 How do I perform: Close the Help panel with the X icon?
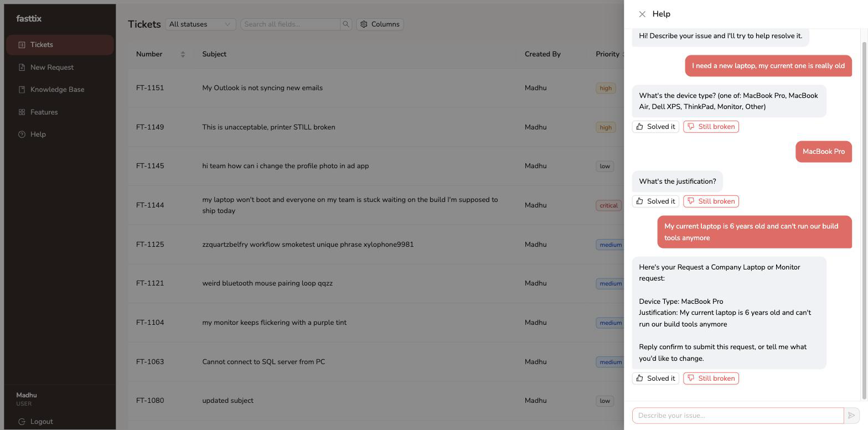(642, 14)
